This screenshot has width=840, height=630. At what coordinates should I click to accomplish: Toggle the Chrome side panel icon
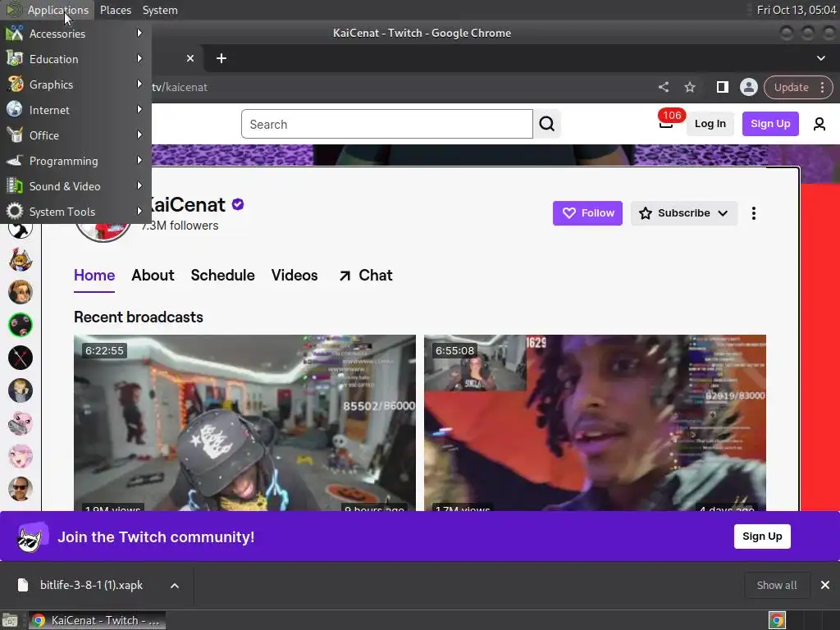pos(722,87)
